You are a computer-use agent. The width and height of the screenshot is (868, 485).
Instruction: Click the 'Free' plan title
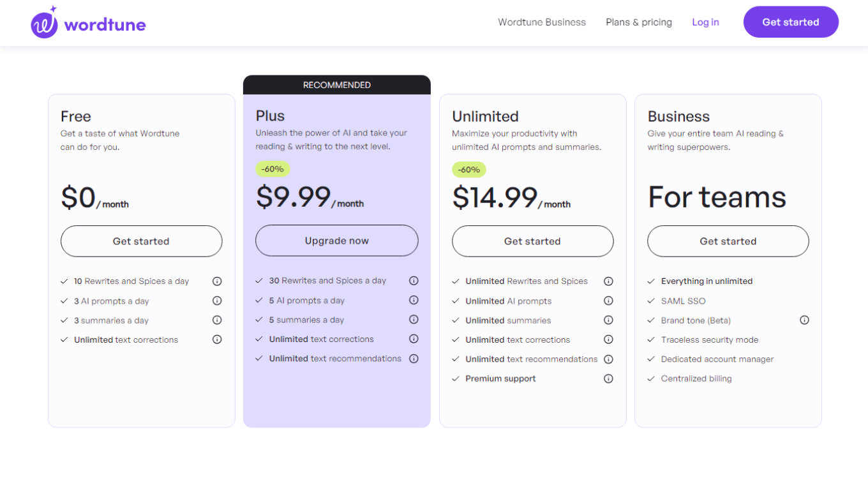[75, 116]
